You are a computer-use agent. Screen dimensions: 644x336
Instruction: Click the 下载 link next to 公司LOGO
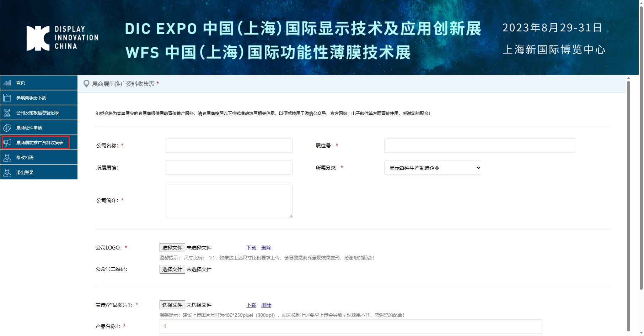pyautogui.click(x=251, y=247)
